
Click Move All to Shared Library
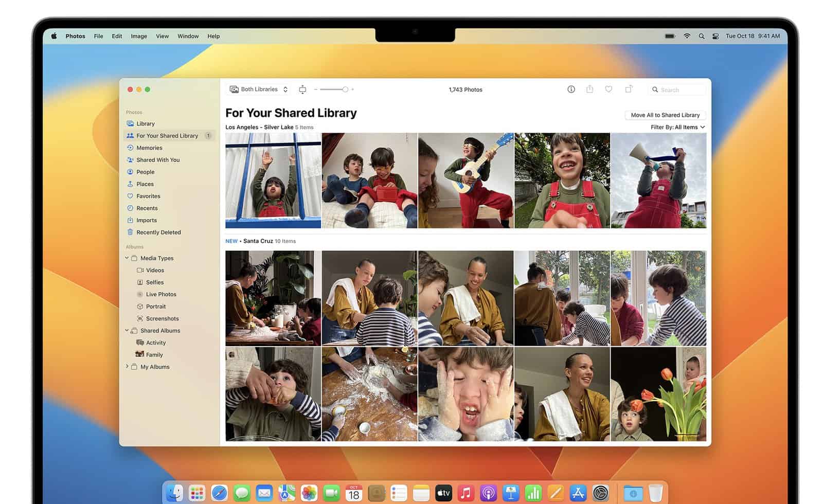[x=665, y=115]
